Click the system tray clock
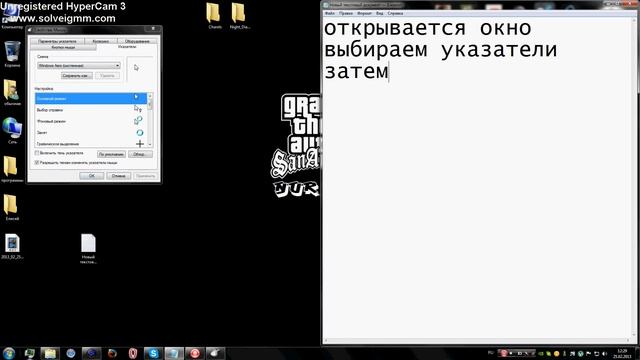Screen dimensions: 640x360 pyautogui.click(x=622, y=353)
